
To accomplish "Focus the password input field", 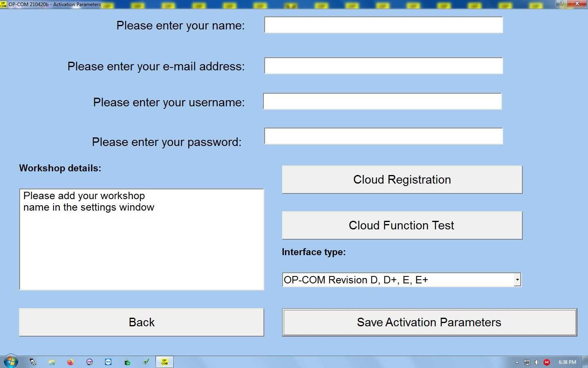I will pos(383,136).
